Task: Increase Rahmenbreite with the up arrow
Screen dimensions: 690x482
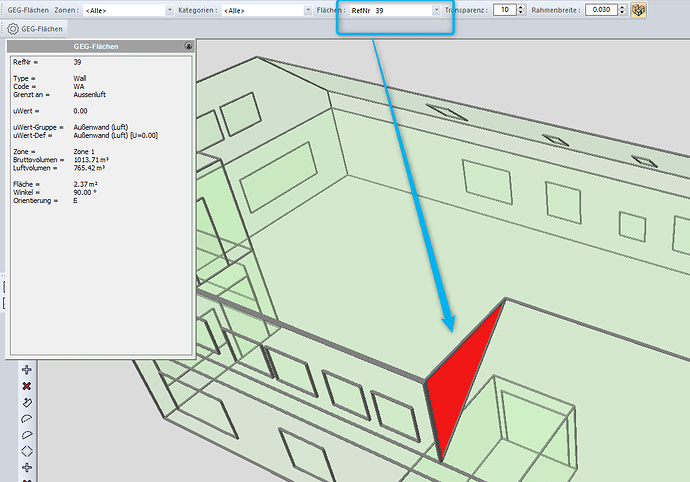Action: (x=622, y=6)
